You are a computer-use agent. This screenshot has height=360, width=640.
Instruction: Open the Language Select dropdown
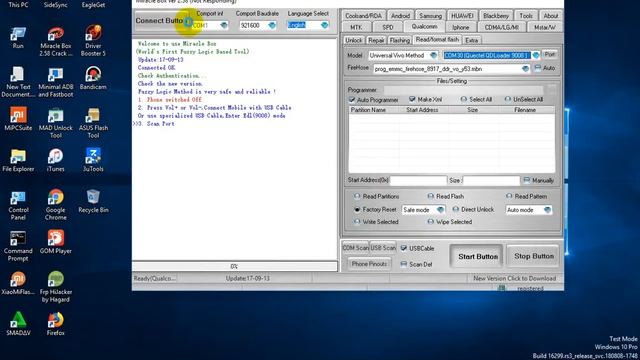(324, 25)
